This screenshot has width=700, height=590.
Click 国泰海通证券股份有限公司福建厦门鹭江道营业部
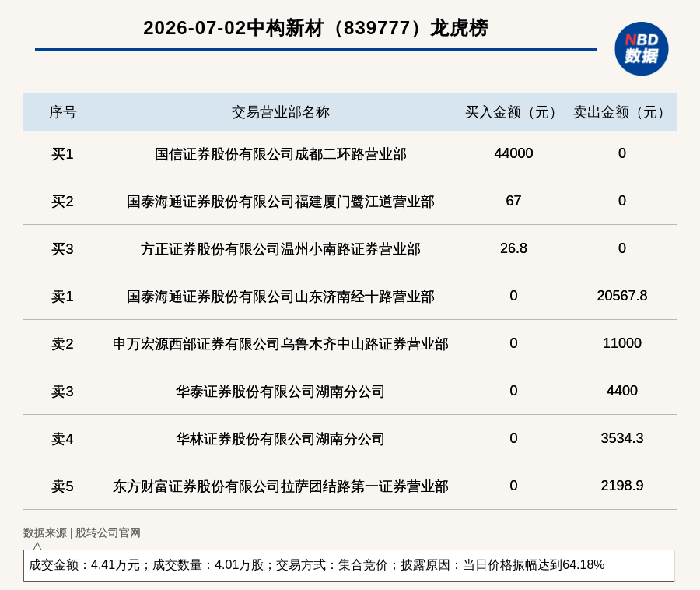pyautogui.click(x=280, y=202)
